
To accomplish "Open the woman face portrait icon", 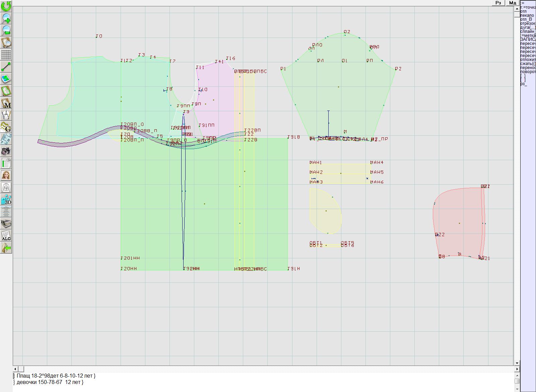I will point(6,175).
